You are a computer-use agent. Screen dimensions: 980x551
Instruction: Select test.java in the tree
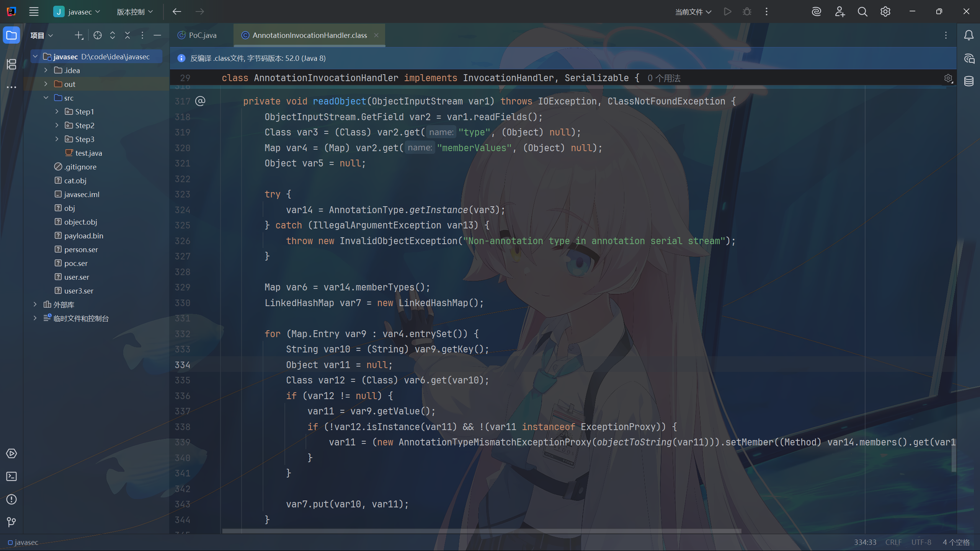89,153
